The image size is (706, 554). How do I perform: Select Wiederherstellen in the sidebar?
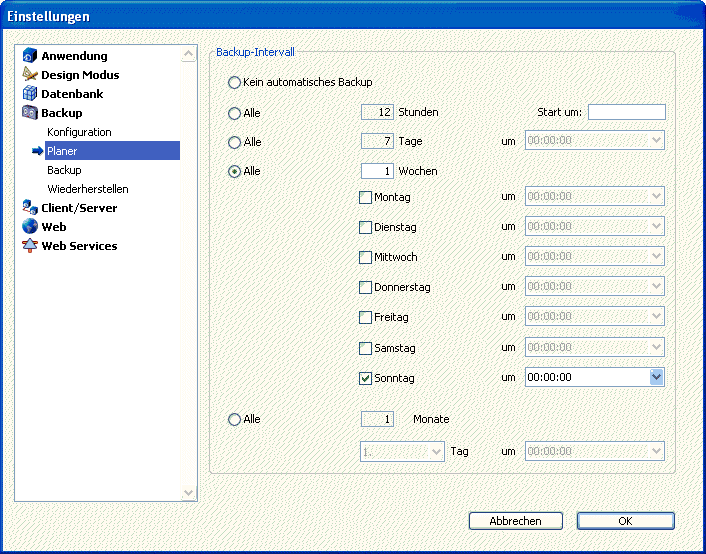point(87,189)
